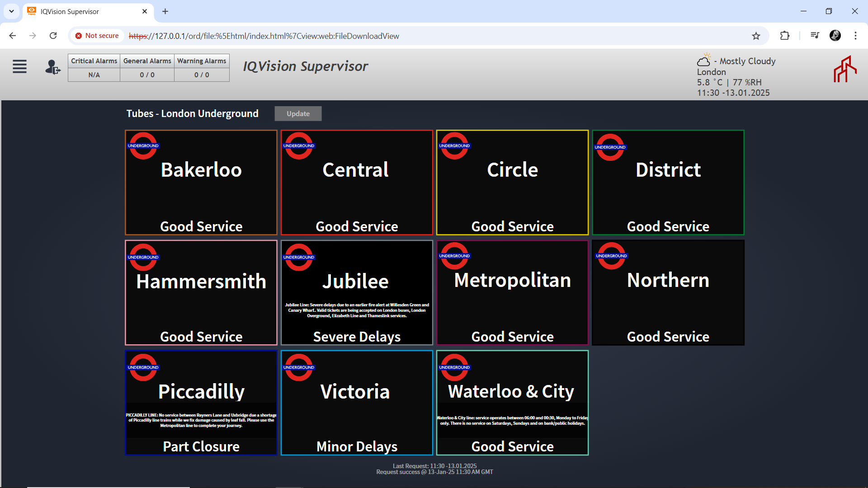The image size is (868, 488).
Task: Open the General Alarms header
Action: [x=147, y=61]
